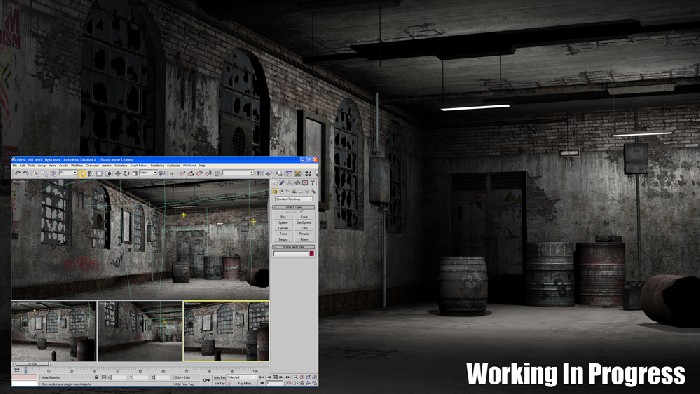Open the Selected key-filter dropdown
700x394 pixels.
coord(242,377)
